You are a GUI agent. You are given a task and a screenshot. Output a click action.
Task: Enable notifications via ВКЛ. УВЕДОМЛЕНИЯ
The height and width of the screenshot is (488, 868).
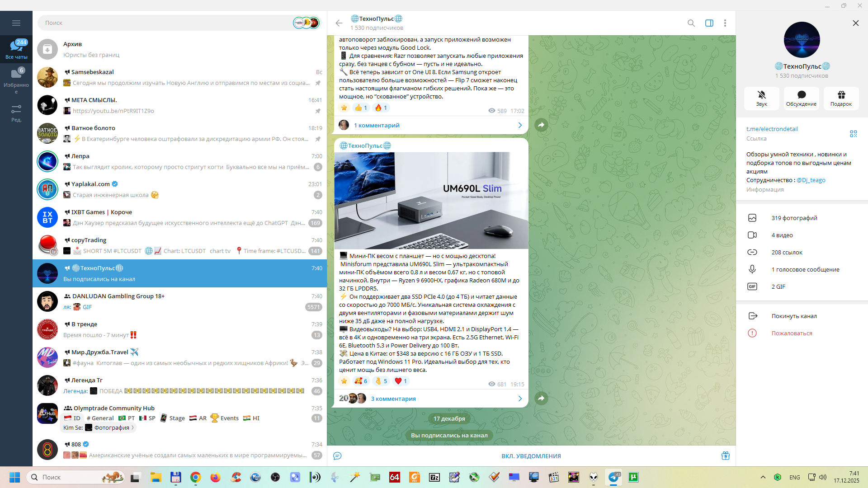(531, 456)
